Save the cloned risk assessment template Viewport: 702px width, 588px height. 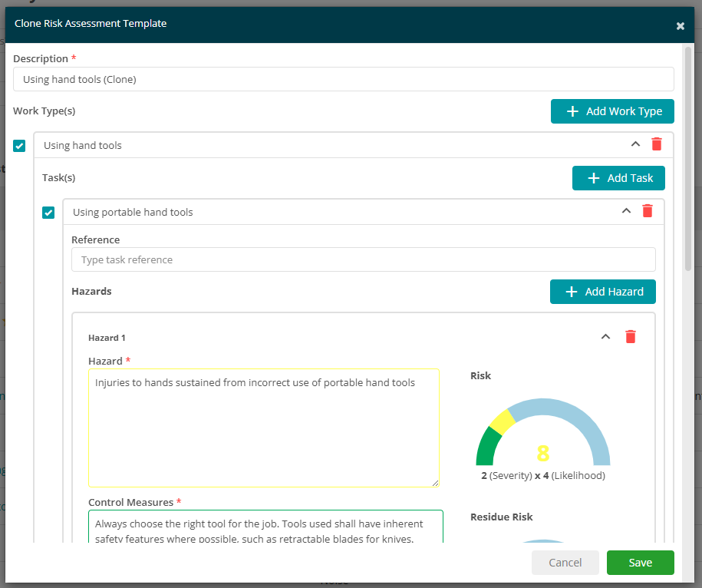640,563
